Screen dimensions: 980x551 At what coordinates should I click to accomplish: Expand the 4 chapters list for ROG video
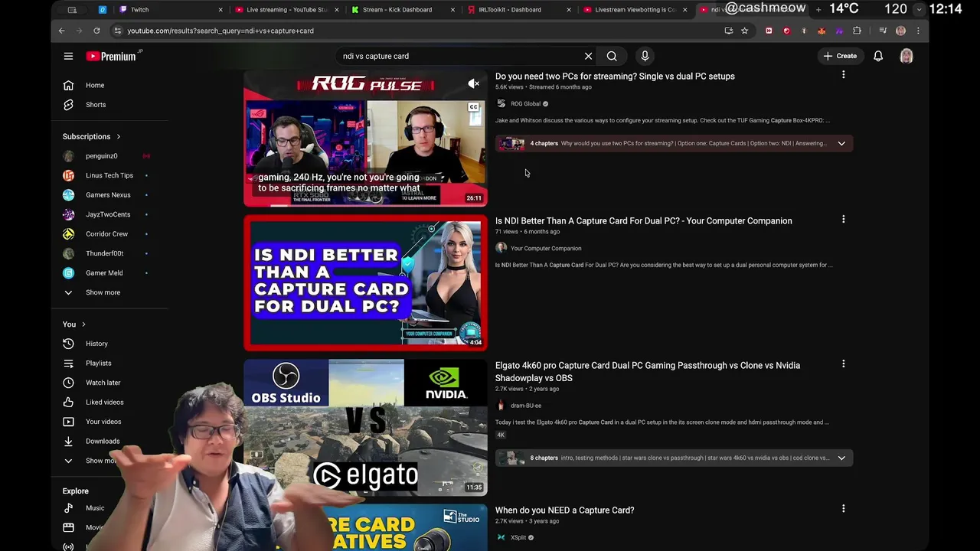pyautogui.click(x=841, y=143)
